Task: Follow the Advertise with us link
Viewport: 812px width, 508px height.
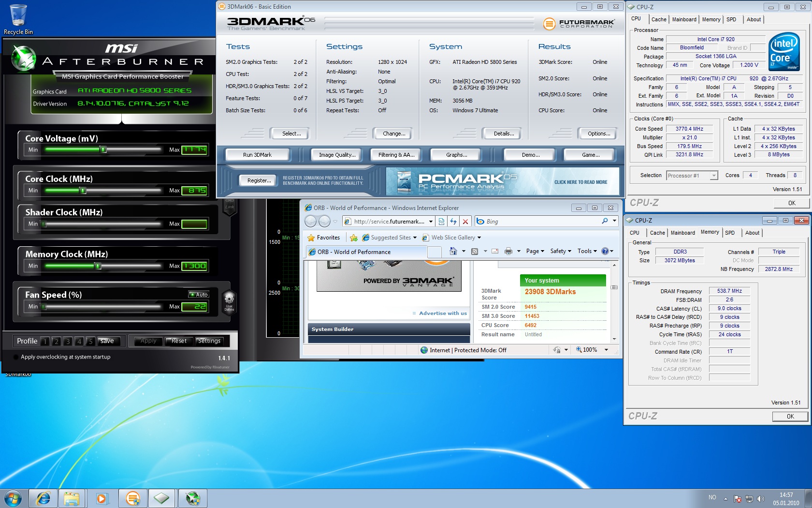Action: 443,313
